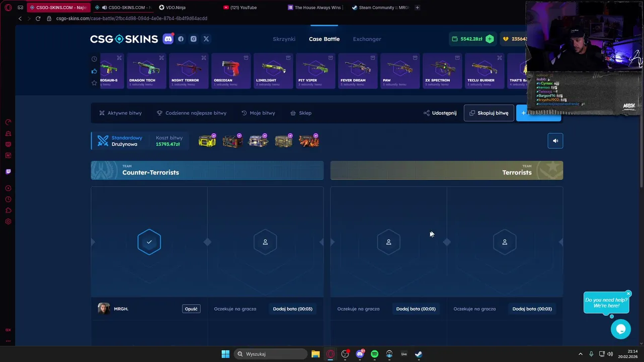Click Dodaj bota for first Terrorists slot
Viewport: 644px width, 362px height.
point(416,309)
